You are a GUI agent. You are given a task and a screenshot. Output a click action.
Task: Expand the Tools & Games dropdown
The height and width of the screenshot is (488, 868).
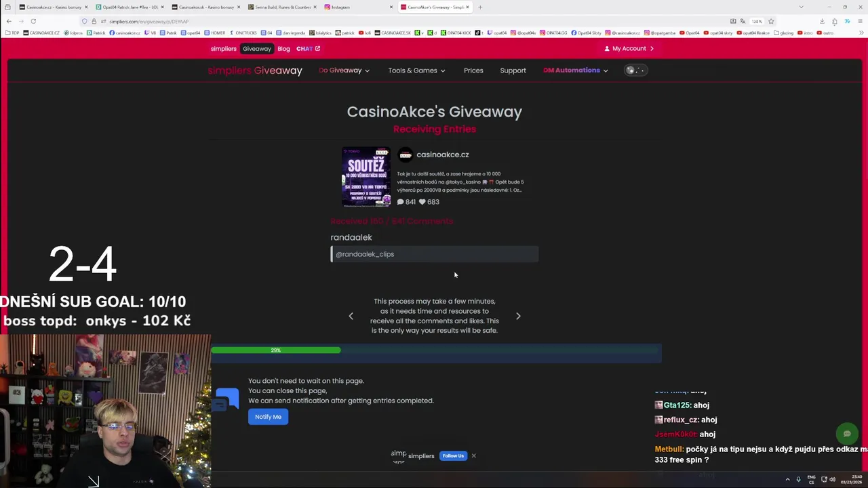(416, 70)
